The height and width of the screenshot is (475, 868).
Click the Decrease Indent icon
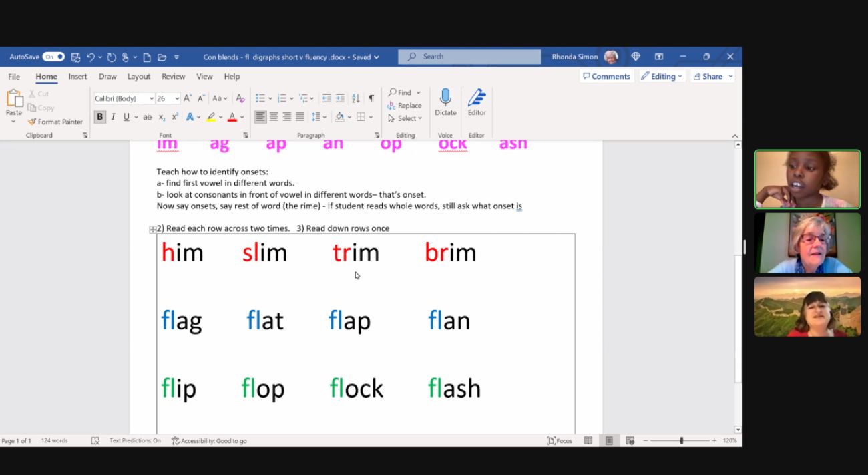pyautogui.click(x=327, y=98)
